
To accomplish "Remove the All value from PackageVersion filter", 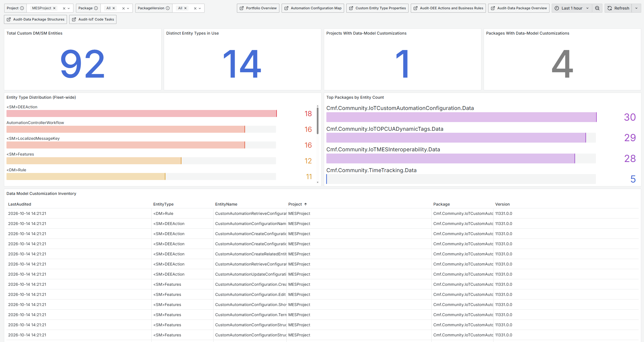I will pyautogui.click(x=185, y=8).
